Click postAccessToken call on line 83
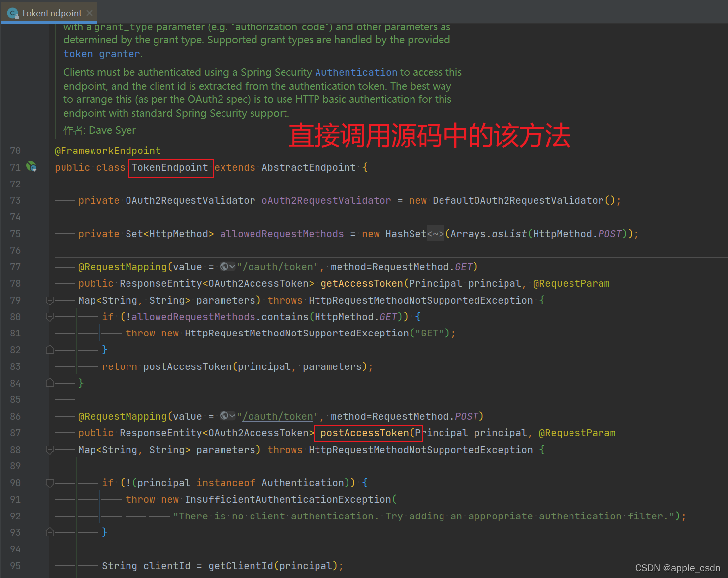Image resolution: width=728 pixels, height=578 pixels. [x=188, y=366]
